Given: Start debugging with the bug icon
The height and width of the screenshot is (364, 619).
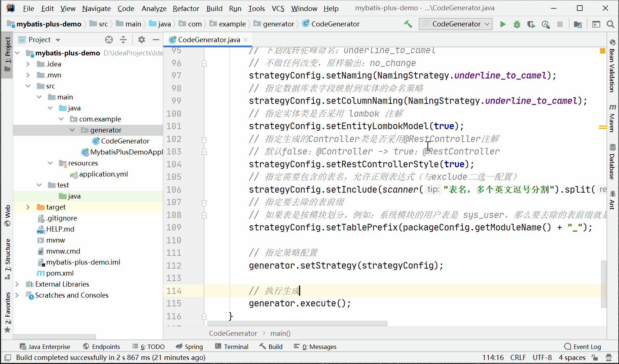Looking at the screenshot, I should tap(517, 24).
